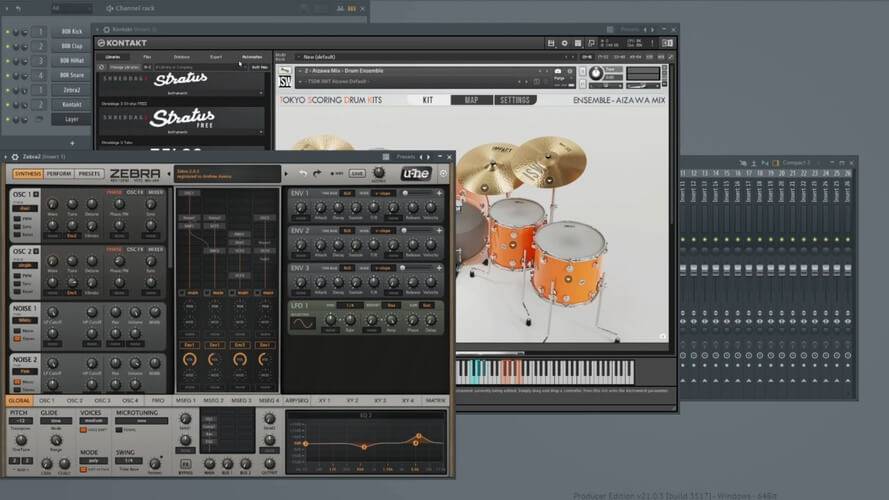Toggle Kontakt browser layout icon at header right
Image resolution: width=889 pixels, height=500 pixels.
pyautogui.click(x=667, y=43)
